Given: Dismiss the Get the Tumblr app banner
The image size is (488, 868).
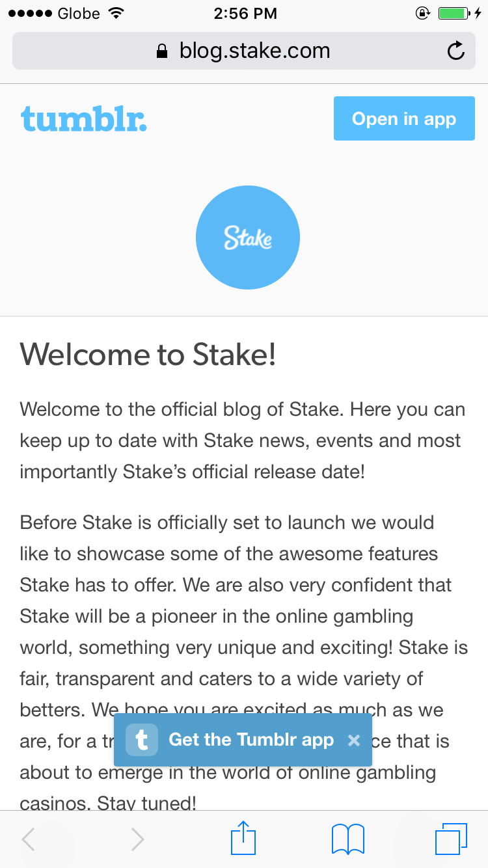Looking at the screenshot, I should pyautogui.click(x=354, y=740).
